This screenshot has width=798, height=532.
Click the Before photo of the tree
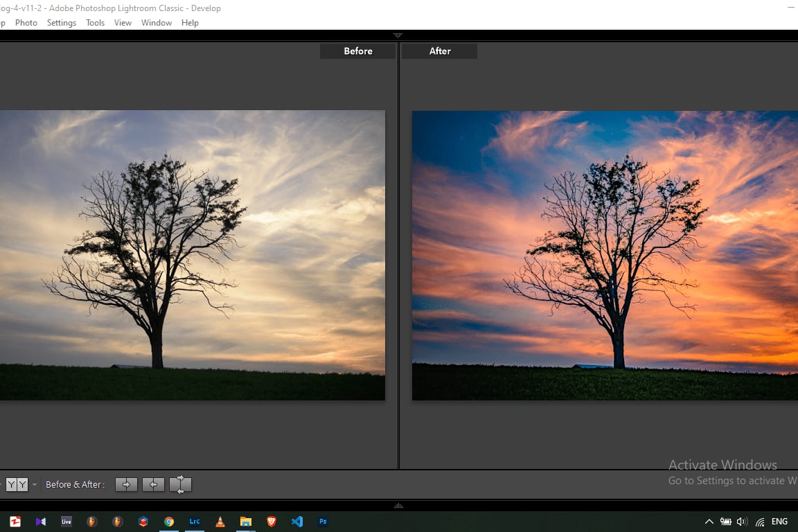pos(192,255)
